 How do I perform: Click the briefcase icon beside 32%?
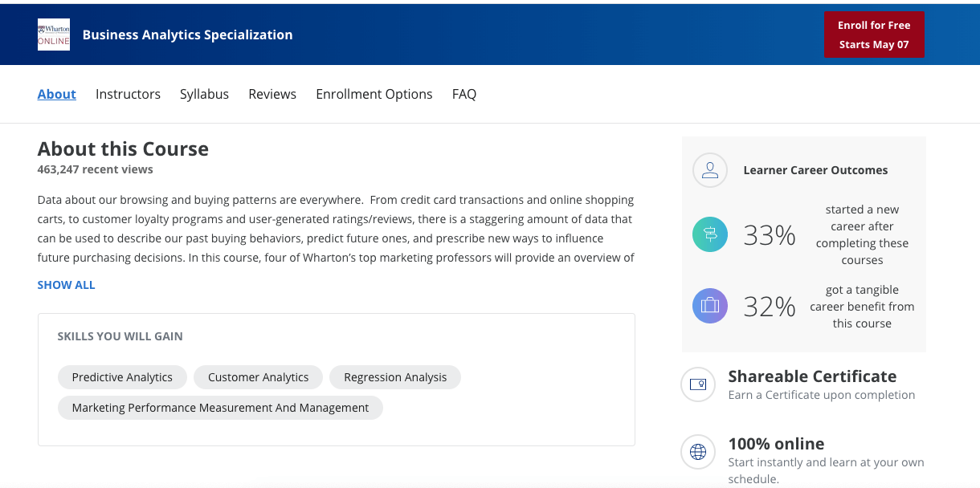[x=710, y=306]
